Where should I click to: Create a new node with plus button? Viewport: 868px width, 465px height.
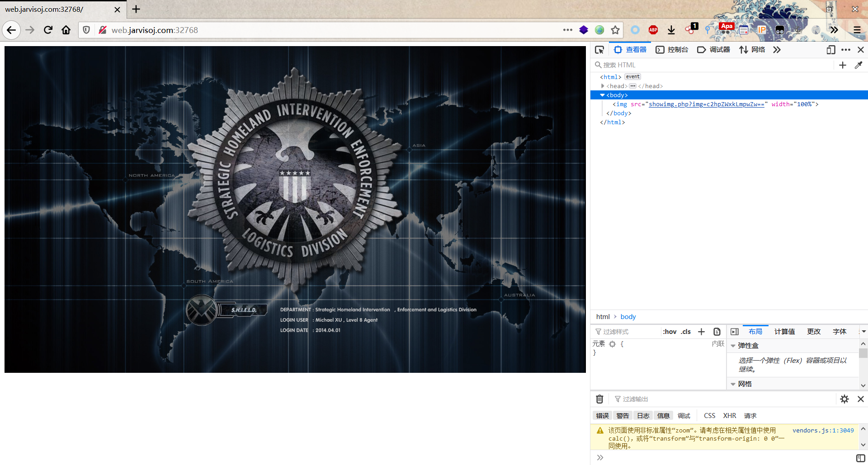843,65
